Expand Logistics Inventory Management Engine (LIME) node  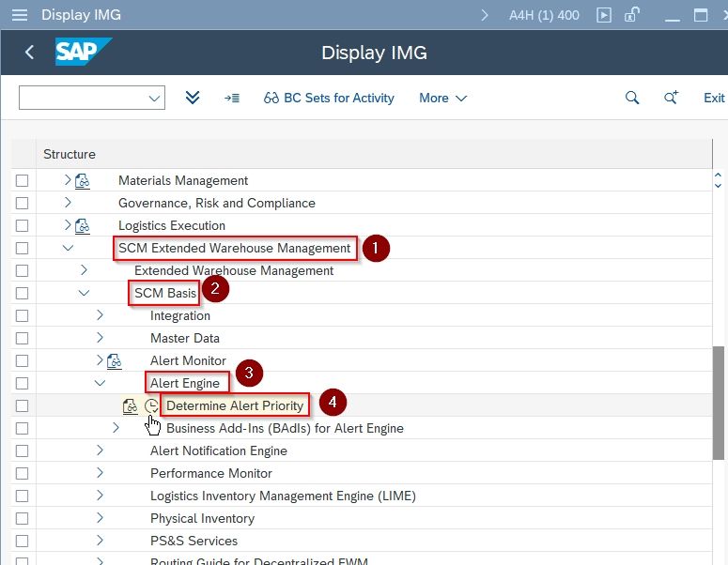100,496
